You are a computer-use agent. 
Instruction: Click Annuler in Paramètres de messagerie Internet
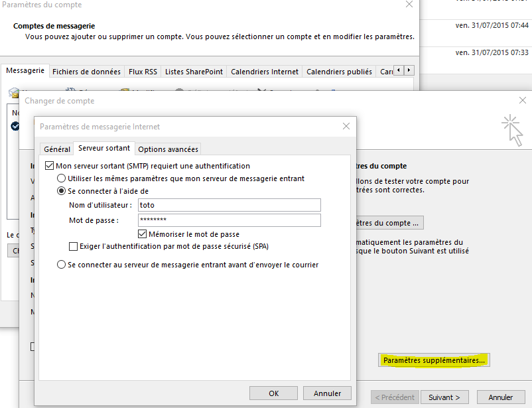[327, 393]
